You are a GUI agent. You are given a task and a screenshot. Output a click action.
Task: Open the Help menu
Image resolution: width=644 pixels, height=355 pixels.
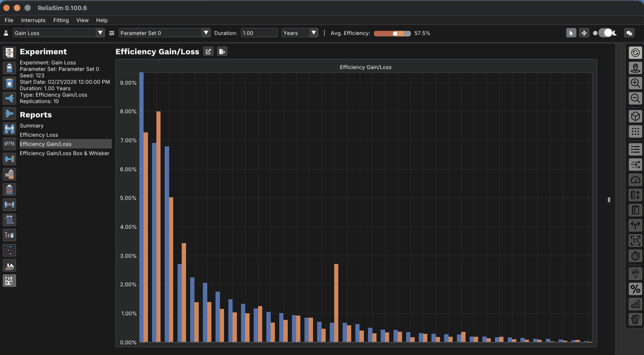pyautogui.click(x=102, y=20)
